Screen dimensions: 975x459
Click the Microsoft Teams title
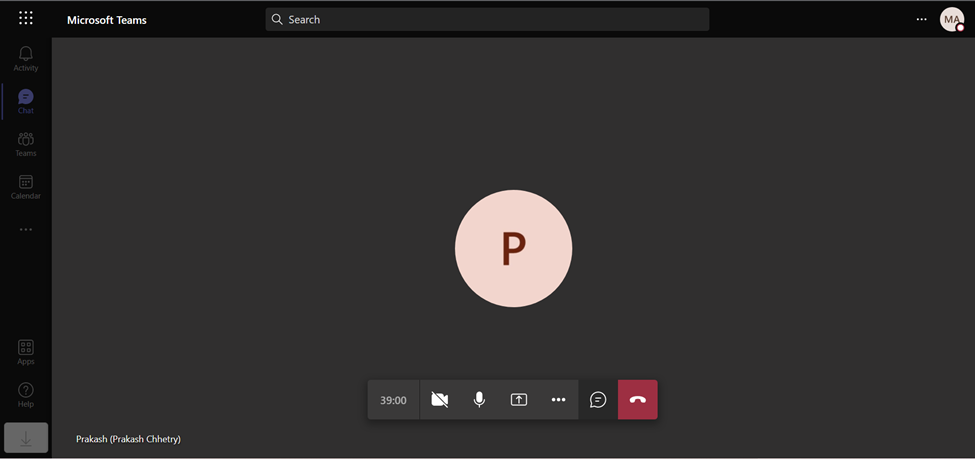pos(107,20)
